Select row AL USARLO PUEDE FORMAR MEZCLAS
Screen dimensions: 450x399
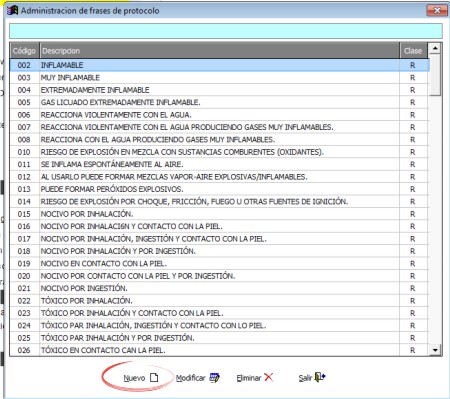click(219, 177)
